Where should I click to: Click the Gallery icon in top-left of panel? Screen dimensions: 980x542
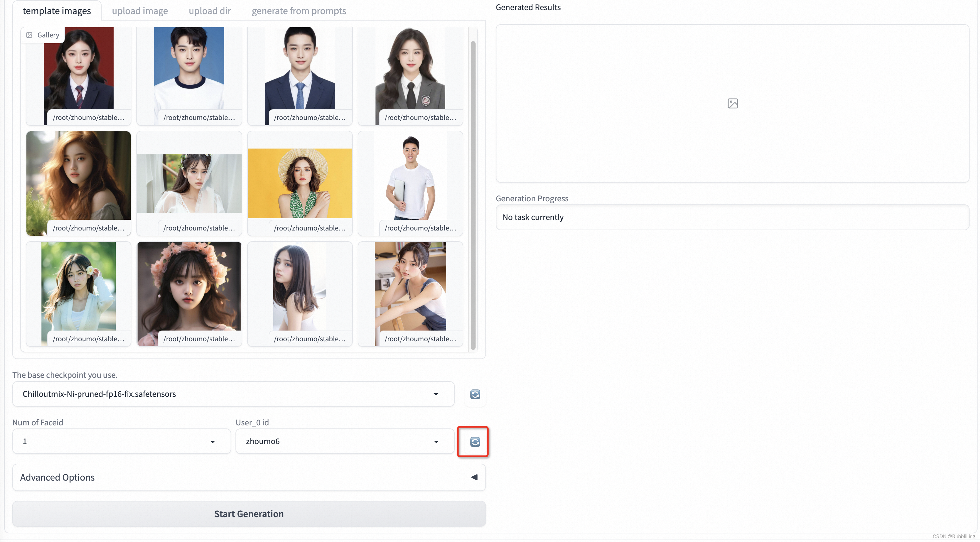tap(29, 35)
